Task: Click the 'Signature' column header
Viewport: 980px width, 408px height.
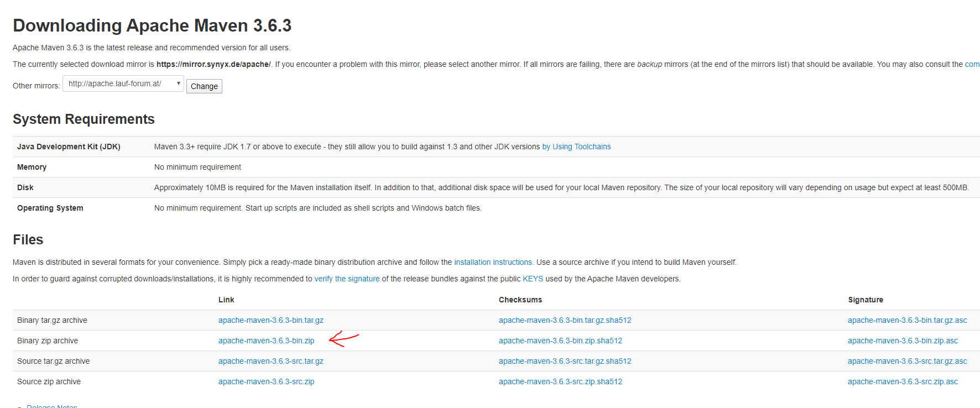Action: pyautogui.click(x=866, y=300)
